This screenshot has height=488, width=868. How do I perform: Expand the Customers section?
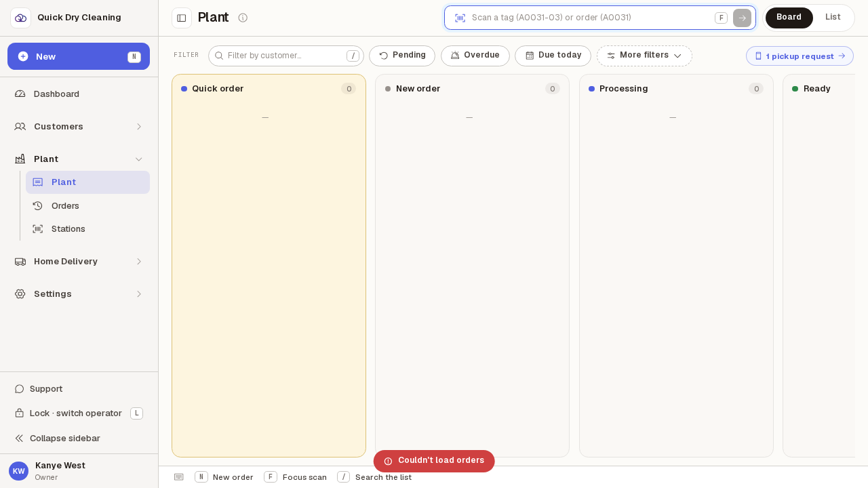coord(79,126)
